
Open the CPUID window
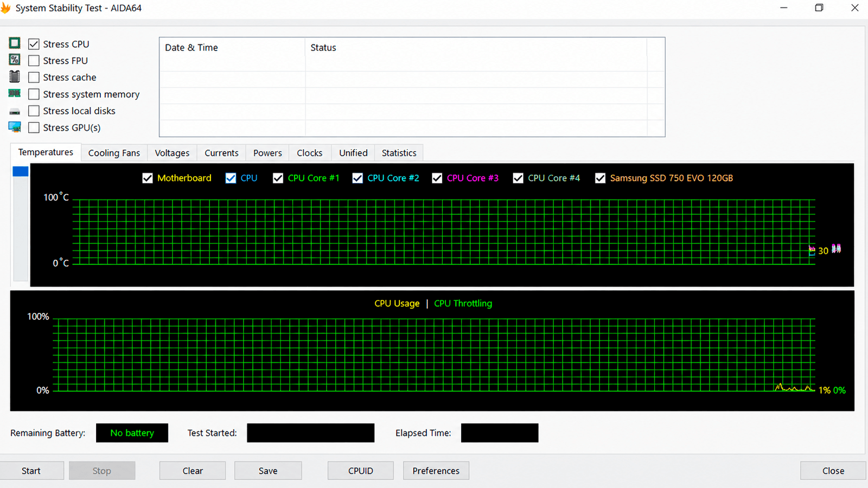pyautogui.click(x=361, y=471)
